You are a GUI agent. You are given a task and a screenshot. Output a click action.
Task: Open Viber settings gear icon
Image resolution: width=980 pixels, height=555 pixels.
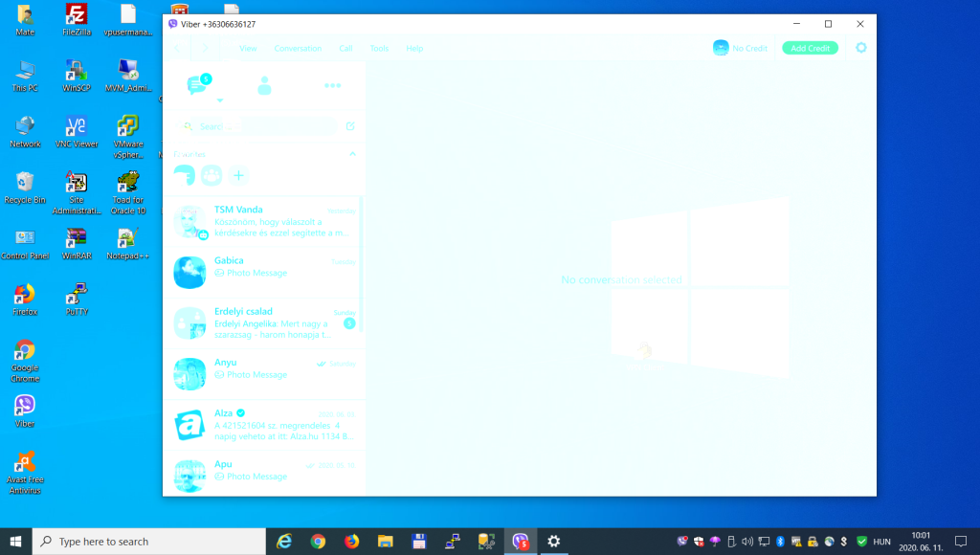[860, 48]
